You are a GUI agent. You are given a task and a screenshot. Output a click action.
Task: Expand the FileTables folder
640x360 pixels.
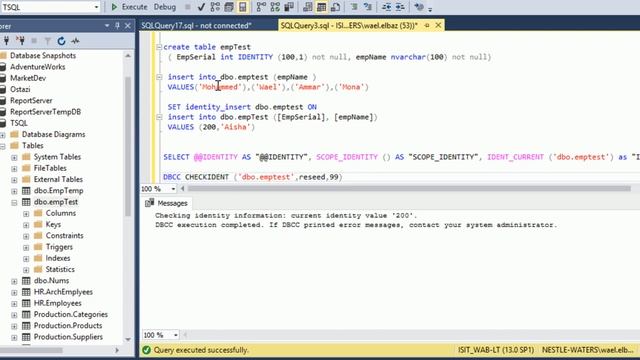click(14, 169)
